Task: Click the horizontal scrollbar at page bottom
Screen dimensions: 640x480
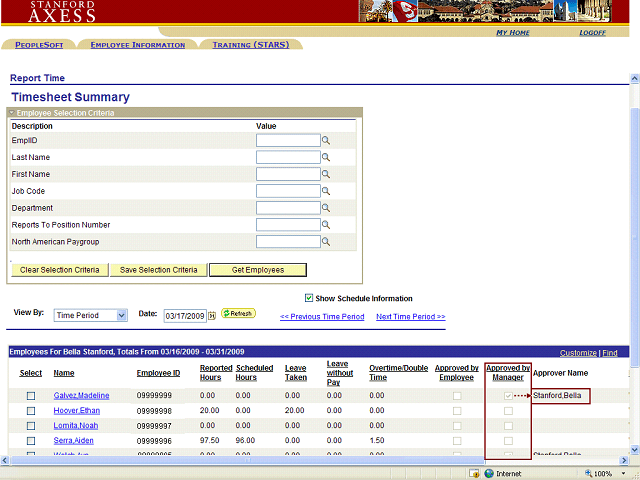Action: (300, 459)
